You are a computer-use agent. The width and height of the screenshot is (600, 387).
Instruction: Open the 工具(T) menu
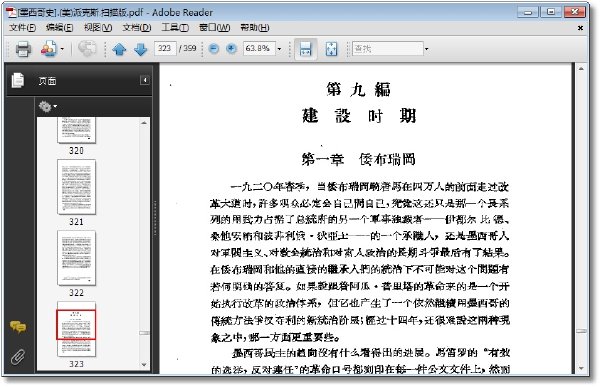point(175,28)
